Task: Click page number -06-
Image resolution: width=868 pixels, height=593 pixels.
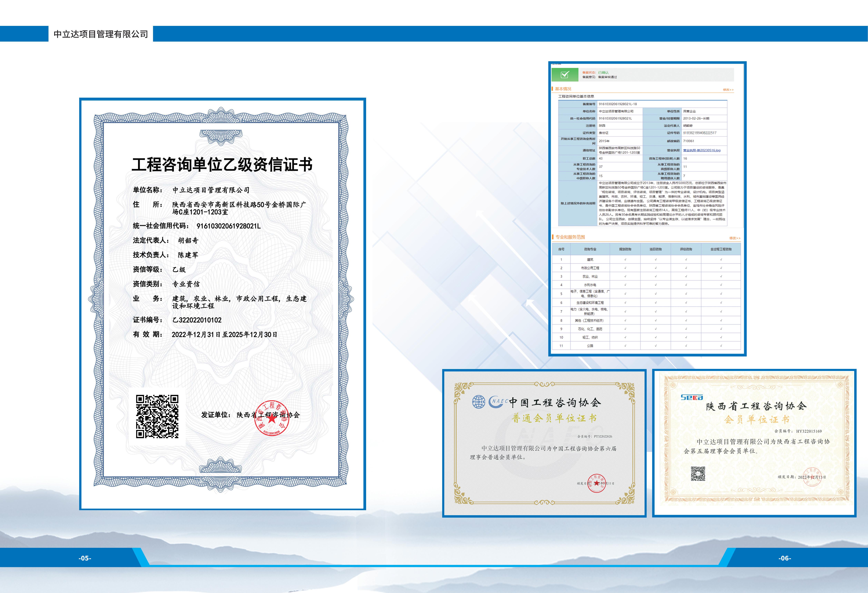Action: 785,558
